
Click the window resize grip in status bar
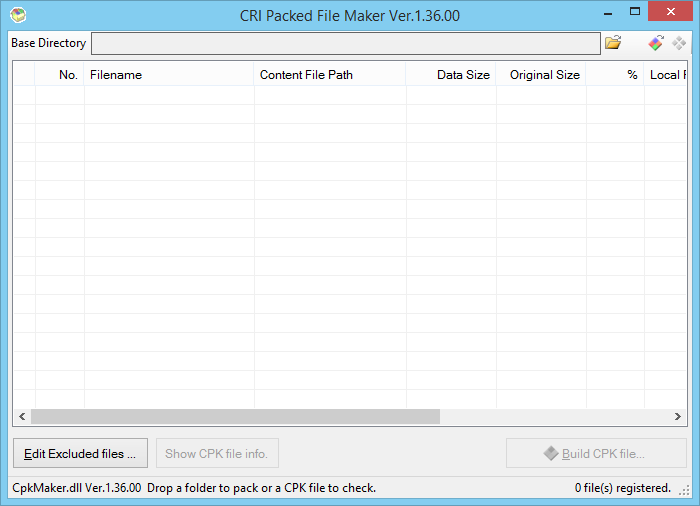684,491
